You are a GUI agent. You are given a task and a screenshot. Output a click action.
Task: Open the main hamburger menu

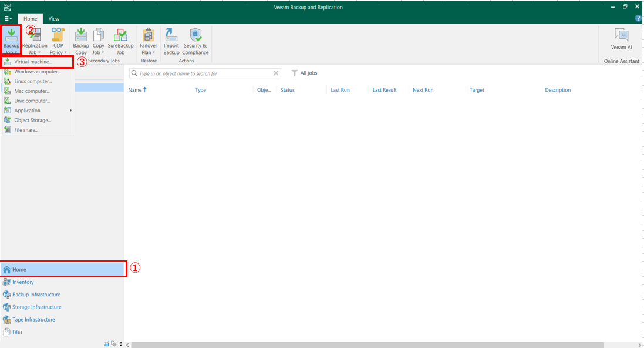point(8,18)
